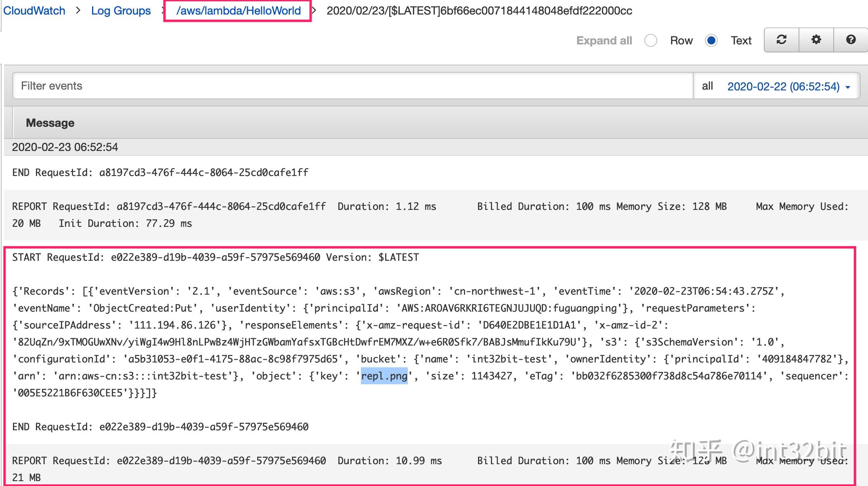The image size is (868, 486).
Task: Select the Row display radio button
Action: pos(650,41)
